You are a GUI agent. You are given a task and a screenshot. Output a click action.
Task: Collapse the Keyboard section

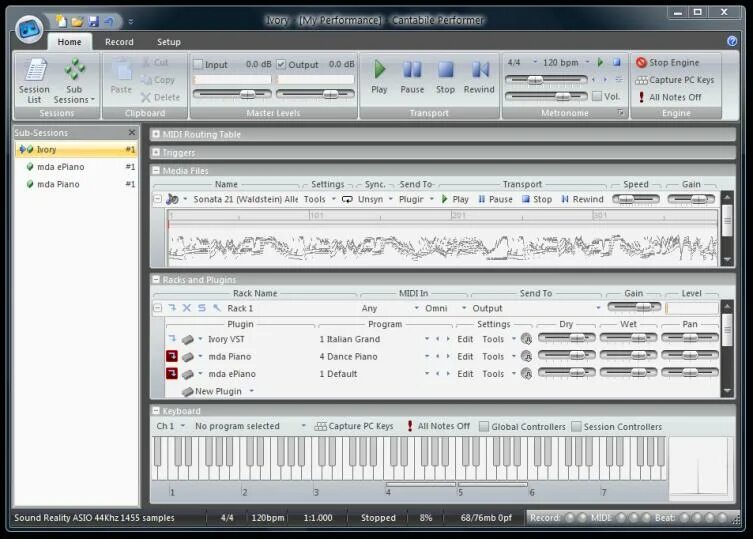156,410
